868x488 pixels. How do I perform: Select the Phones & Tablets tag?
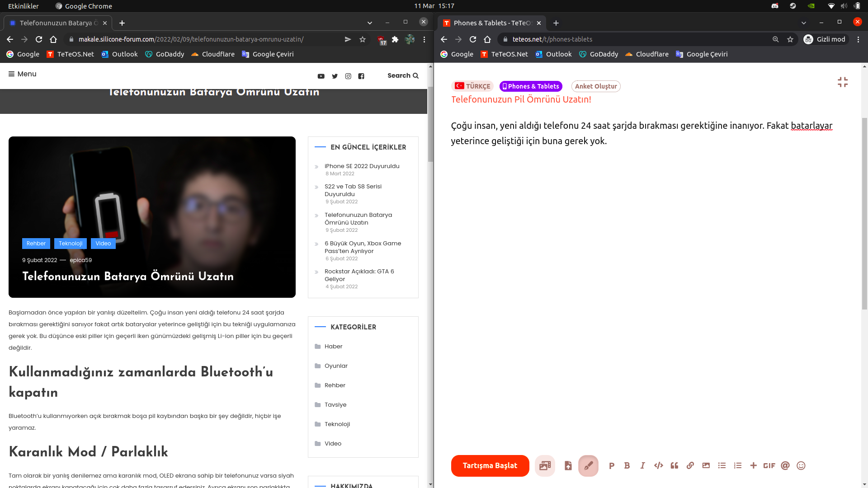coord(531,86)
